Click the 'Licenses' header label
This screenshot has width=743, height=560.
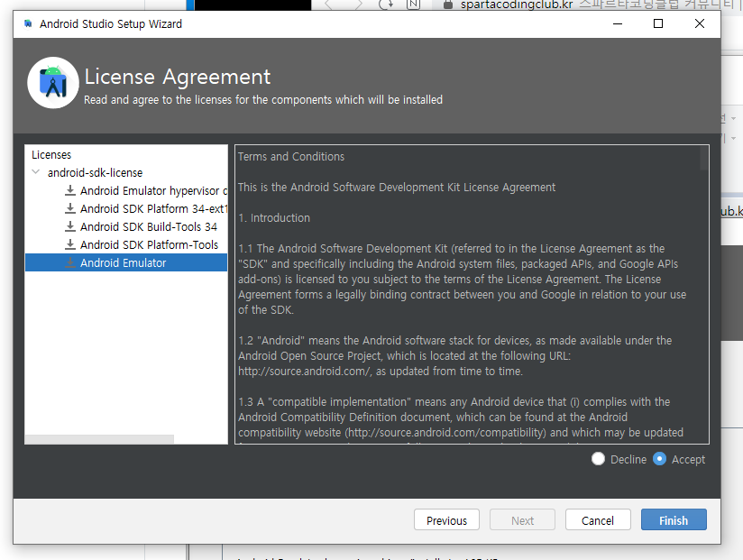pyautogui.click(x=51, y=154)
